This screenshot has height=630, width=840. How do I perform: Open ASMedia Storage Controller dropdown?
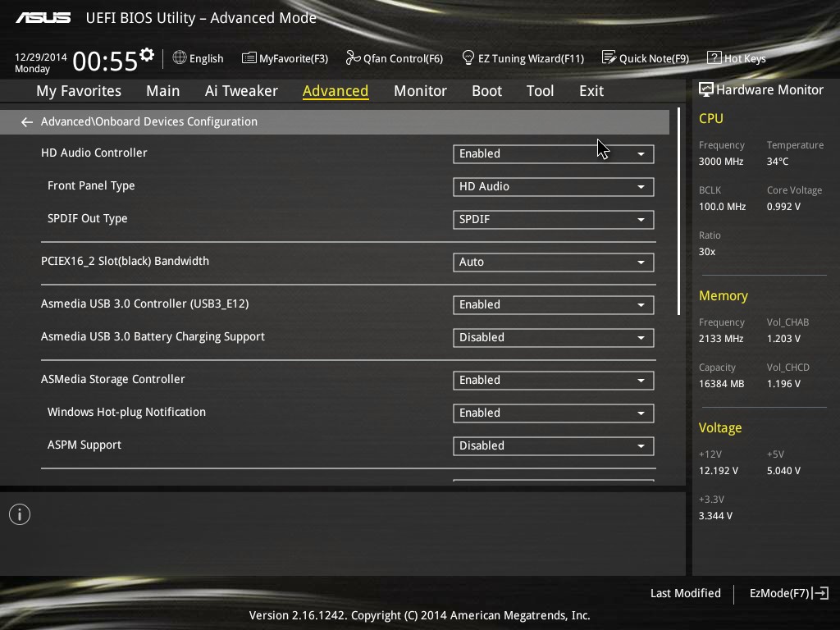tap(554, 381)
